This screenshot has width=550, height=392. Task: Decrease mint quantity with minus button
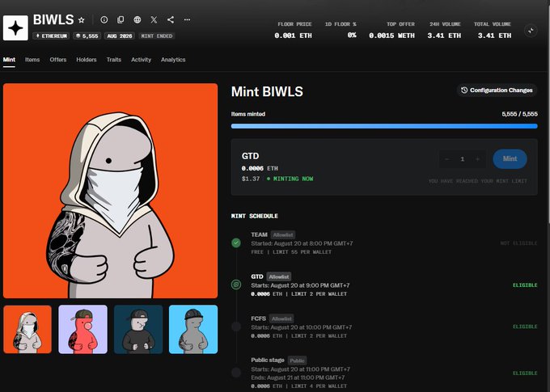click(x=446, y=159)
